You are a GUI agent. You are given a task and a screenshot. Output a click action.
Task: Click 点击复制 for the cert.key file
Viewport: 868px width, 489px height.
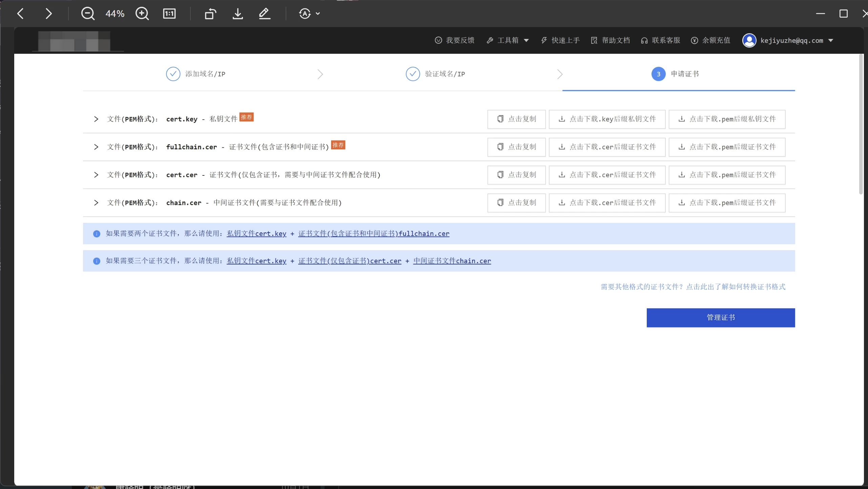coord(516,119)
